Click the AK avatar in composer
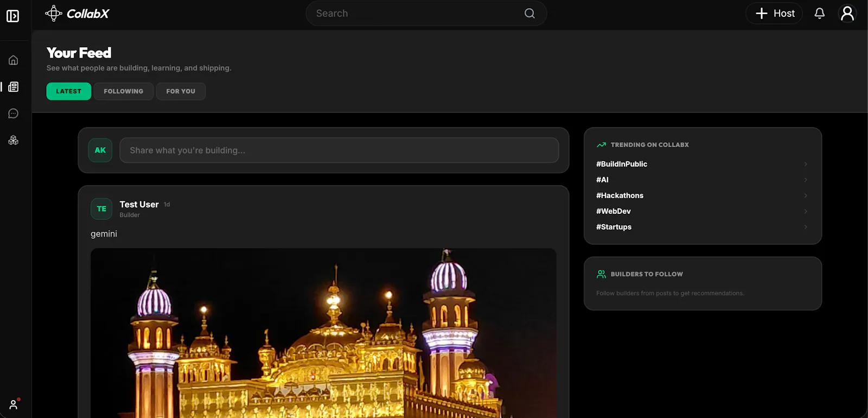The width and height of the screenshot is (868, 418). 100,150
